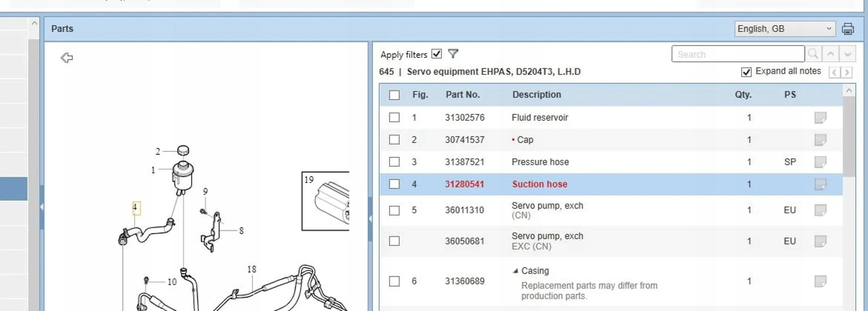Select the Suction hose description
Viewport: 868px width, 311px height.
tap(540, 184)
